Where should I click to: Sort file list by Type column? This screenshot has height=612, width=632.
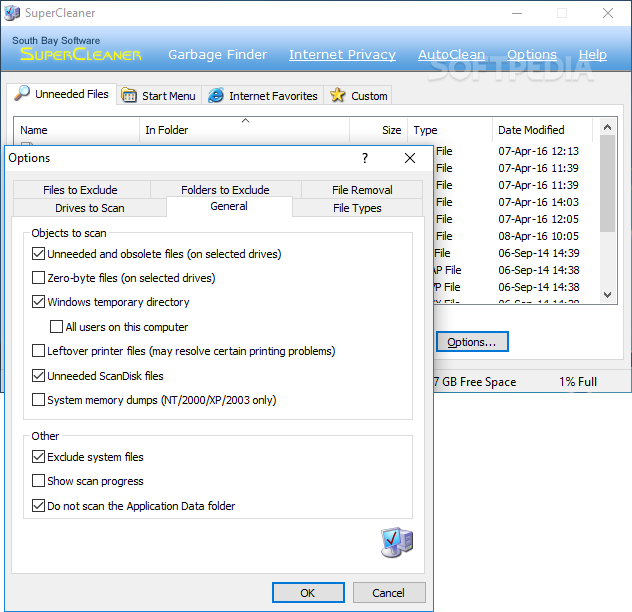coord(450,130)
